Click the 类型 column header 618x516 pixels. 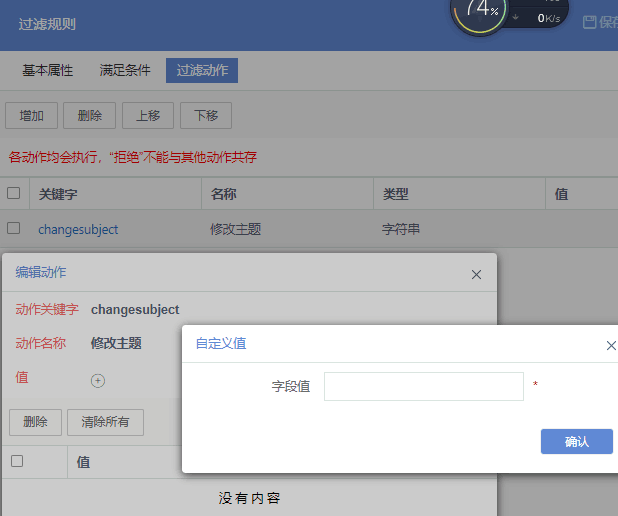(x=396, y=194)
